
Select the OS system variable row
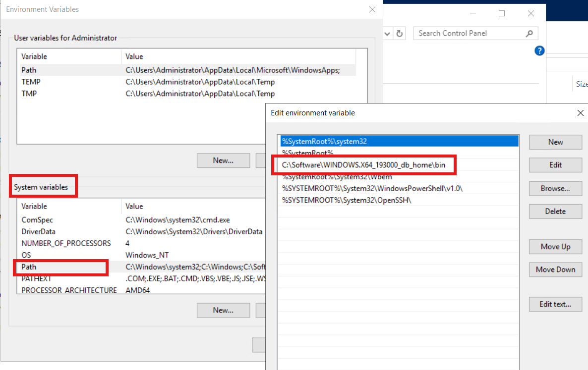(142, 255)
